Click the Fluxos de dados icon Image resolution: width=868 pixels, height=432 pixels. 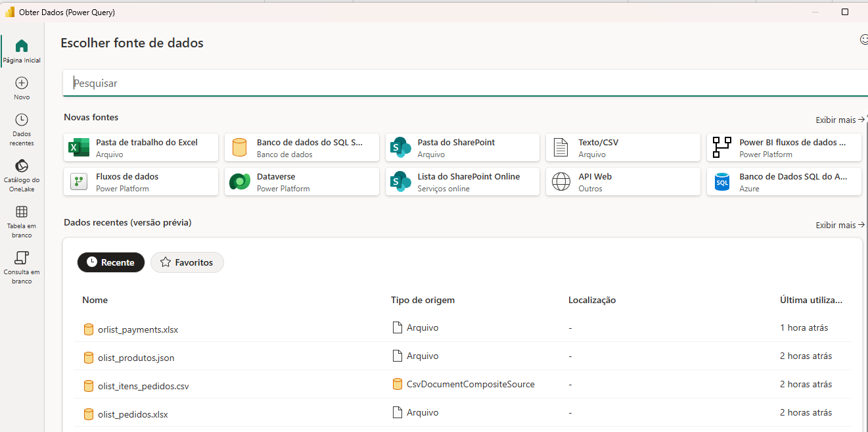(x=79, y=182)
